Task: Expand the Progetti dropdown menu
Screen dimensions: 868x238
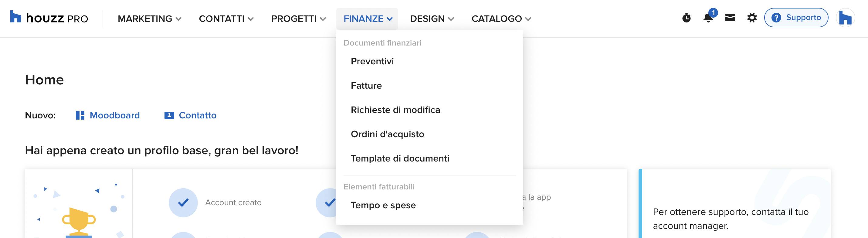Action: click(299, 19)
